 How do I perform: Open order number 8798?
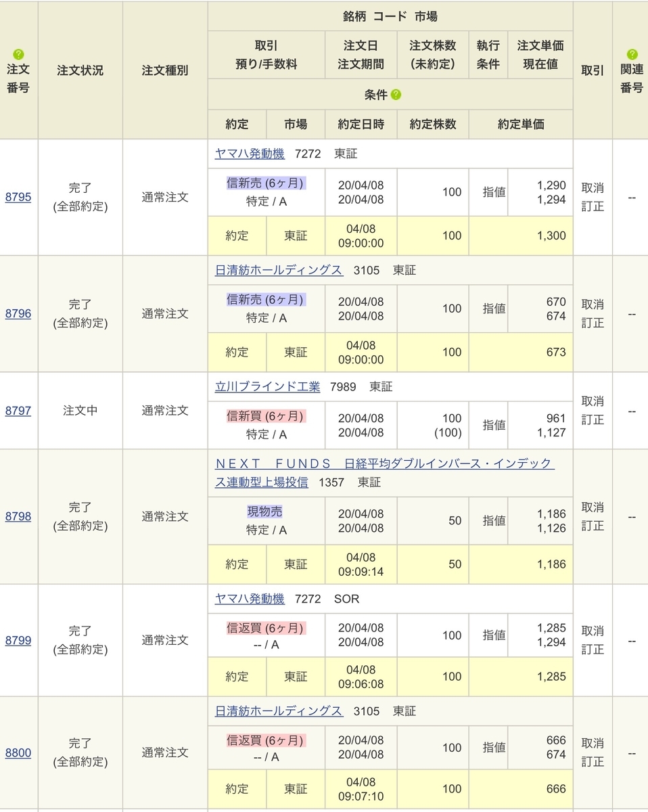[x=18, y=516]
